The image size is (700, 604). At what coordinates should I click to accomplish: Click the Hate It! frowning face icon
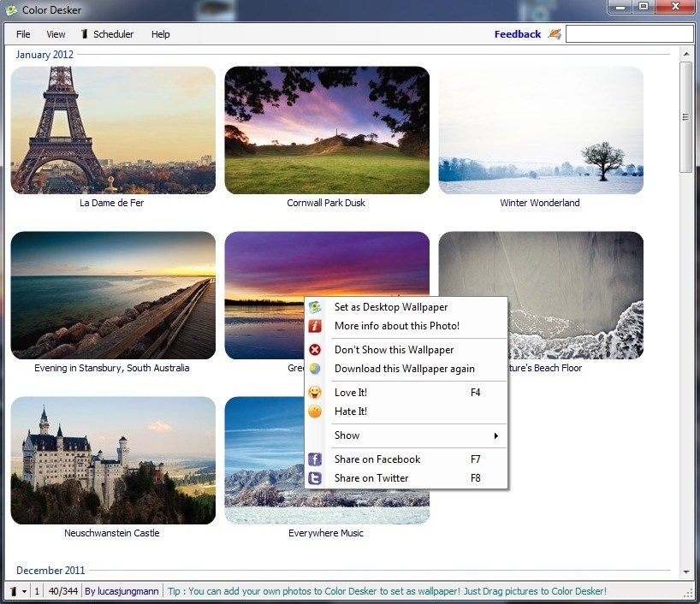pos(315,412)
